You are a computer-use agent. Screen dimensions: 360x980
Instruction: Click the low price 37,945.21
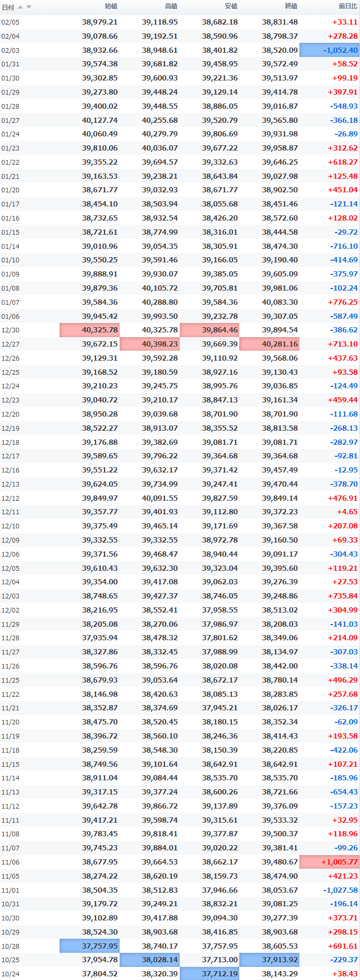pos(220,708)
